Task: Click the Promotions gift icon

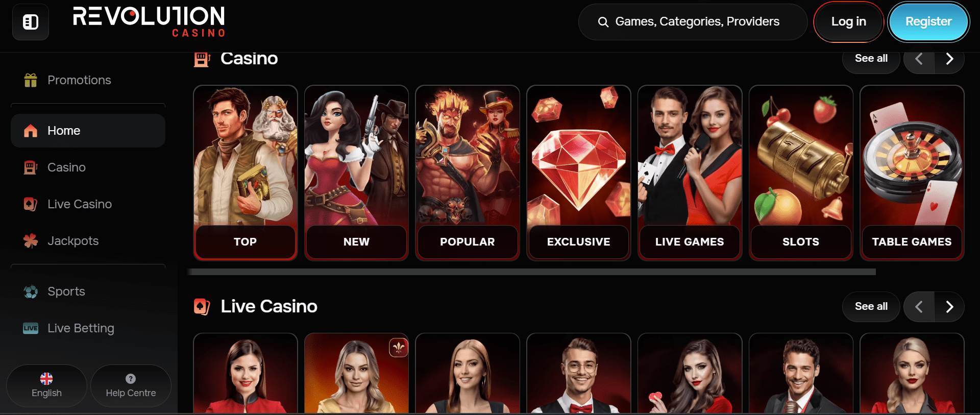Action: [31, 80]
